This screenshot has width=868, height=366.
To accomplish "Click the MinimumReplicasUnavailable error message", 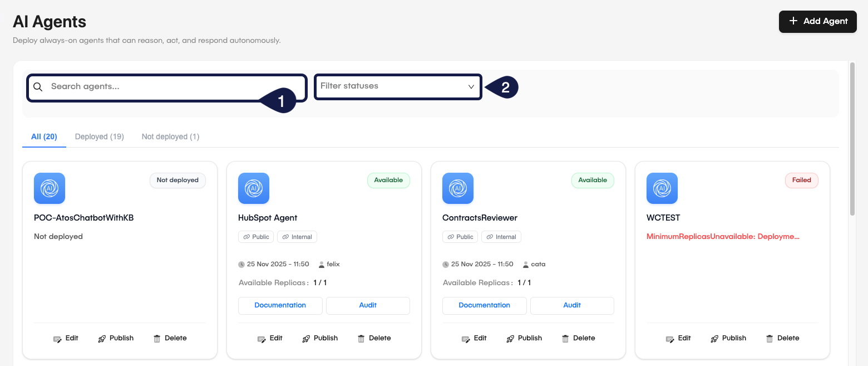I will coord(722,236).
